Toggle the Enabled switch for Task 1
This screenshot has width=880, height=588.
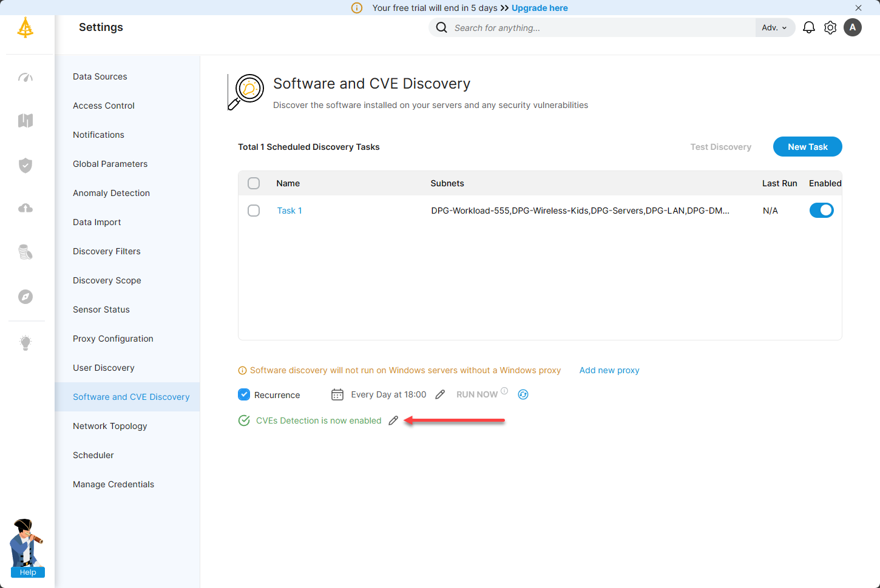[x=822, y=211]
